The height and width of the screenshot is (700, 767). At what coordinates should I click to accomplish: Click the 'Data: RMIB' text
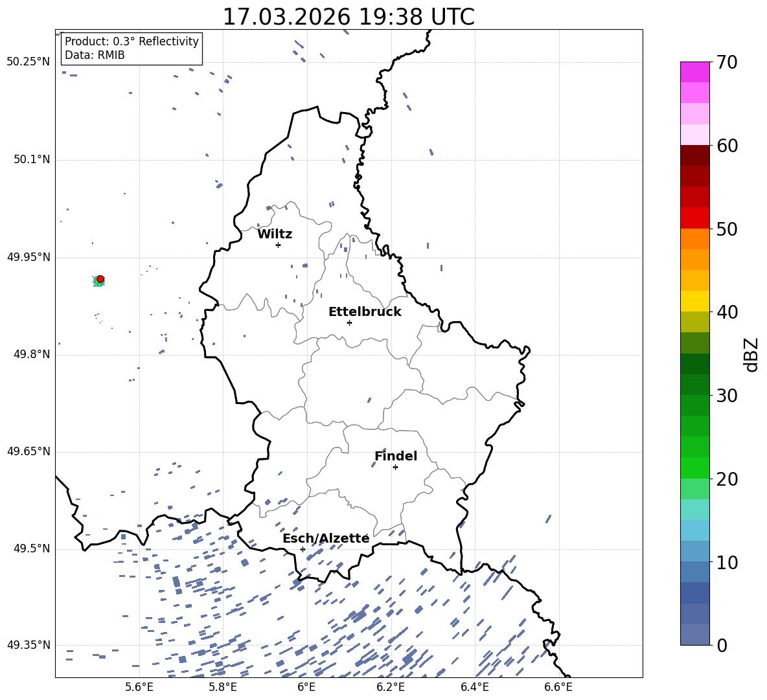coord(95,55)
